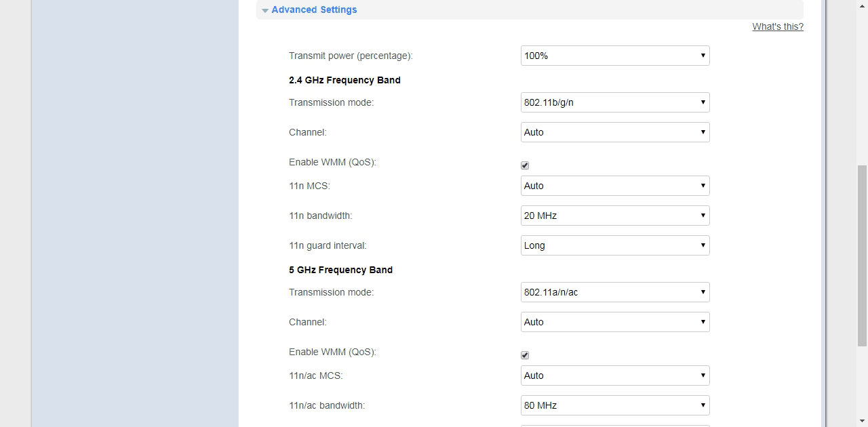Image resolution: width=868 pixels, height=427 pixels.
Task: Open the 11n MCS dropdown
Action: [x=614, y=186]
